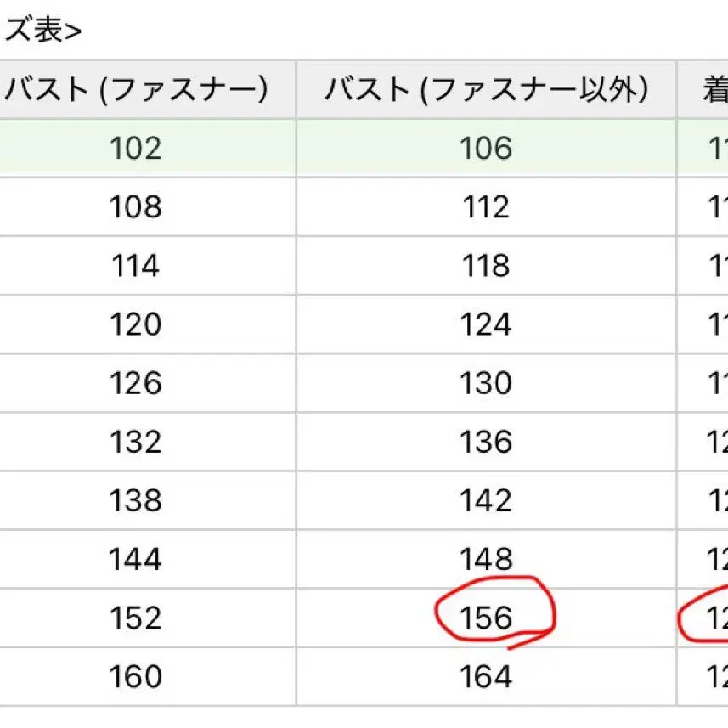Select the cell containing 144
728x728 pixels.
click(136, 559)
